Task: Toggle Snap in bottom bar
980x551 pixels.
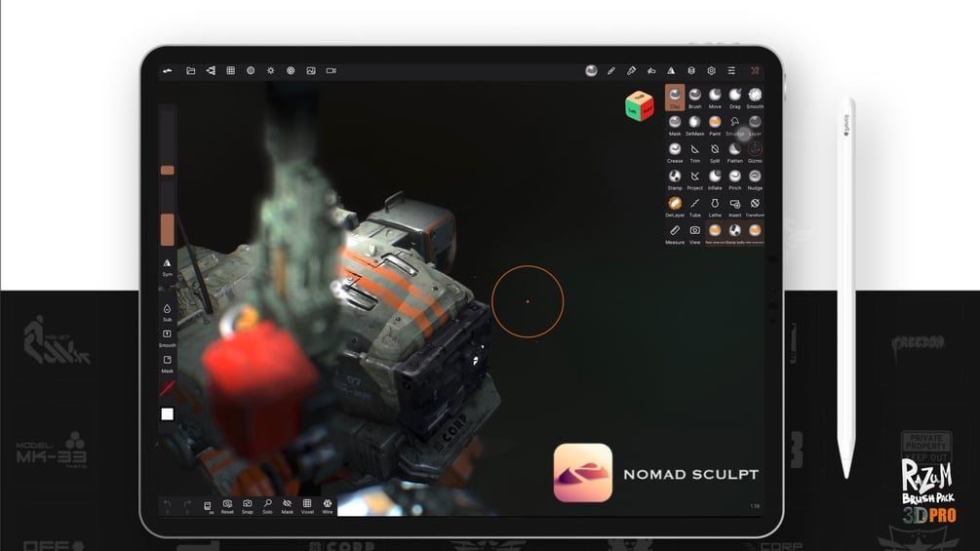Action: (248, 506)
